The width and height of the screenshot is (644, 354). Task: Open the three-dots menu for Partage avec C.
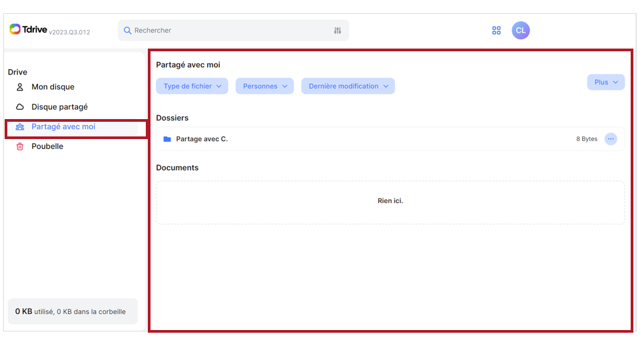coord(611,139)
